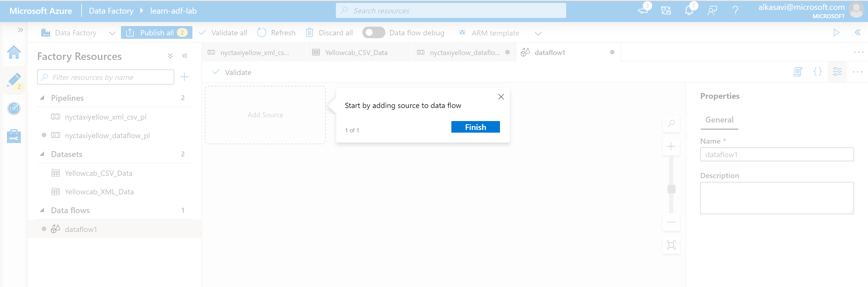
Task: Click the Filter resources by name field
Action: pyautogui.click(x=106, y=77)
